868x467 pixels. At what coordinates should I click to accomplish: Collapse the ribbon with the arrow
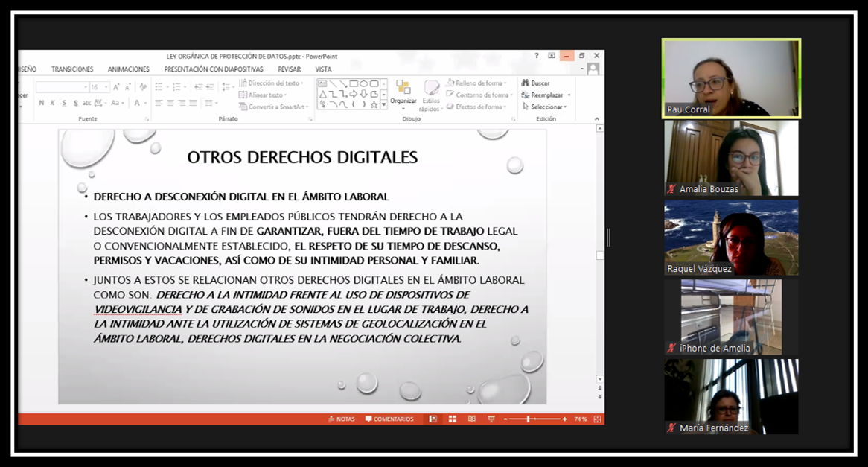(x=597, y=119)
